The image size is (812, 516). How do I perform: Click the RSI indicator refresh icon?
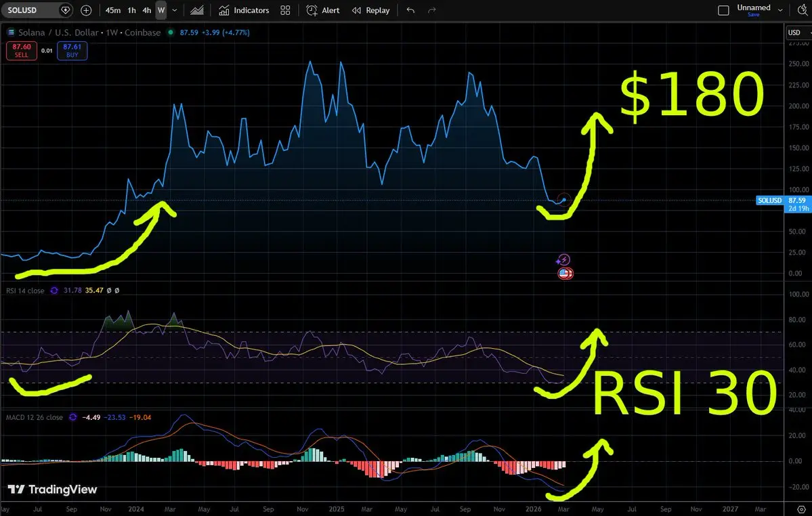[x=54, y=291]
